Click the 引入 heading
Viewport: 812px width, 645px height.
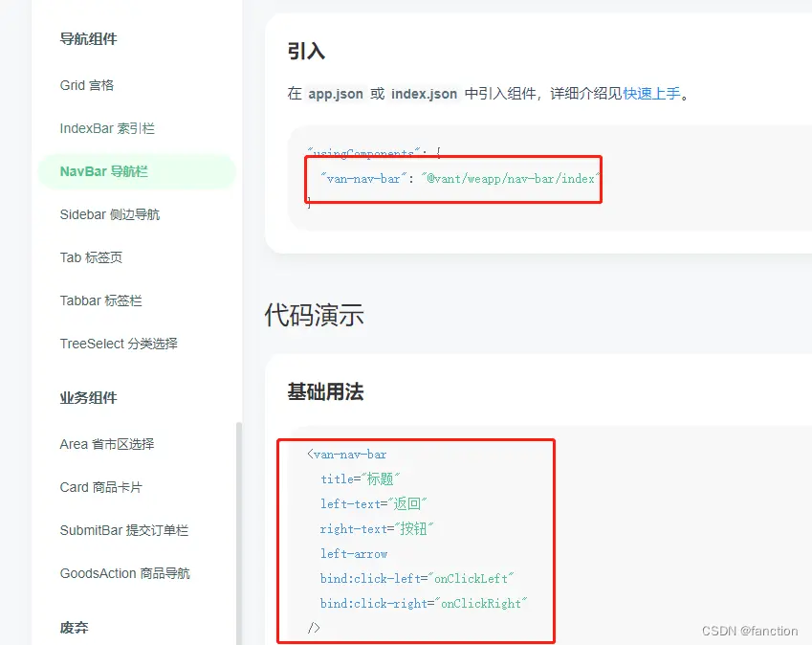coord(306,52)
